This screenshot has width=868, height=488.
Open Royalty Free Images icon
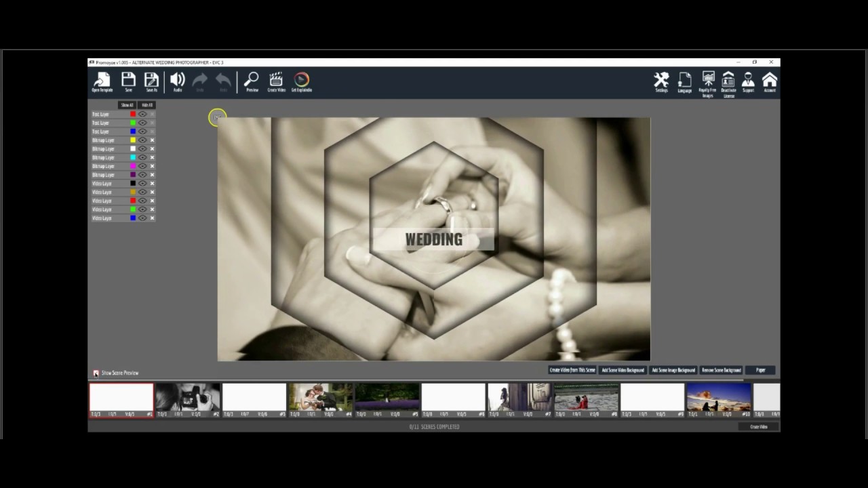[707, 85]
